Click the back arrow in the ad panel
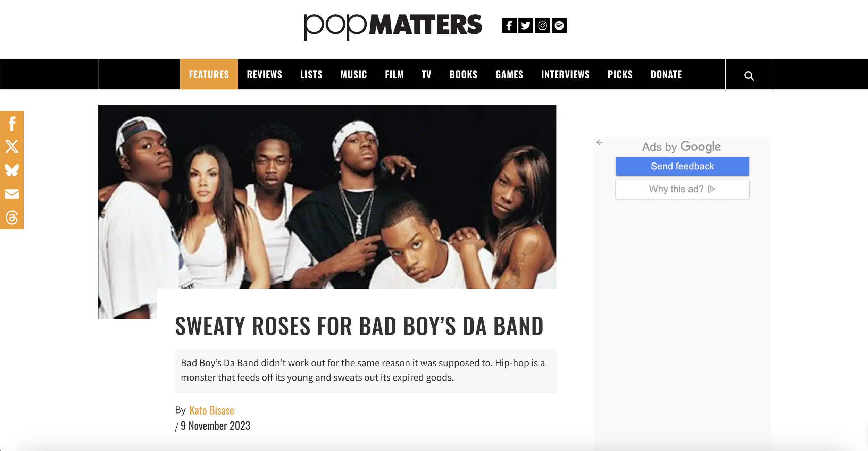The image size is (868, 451). 599,142
